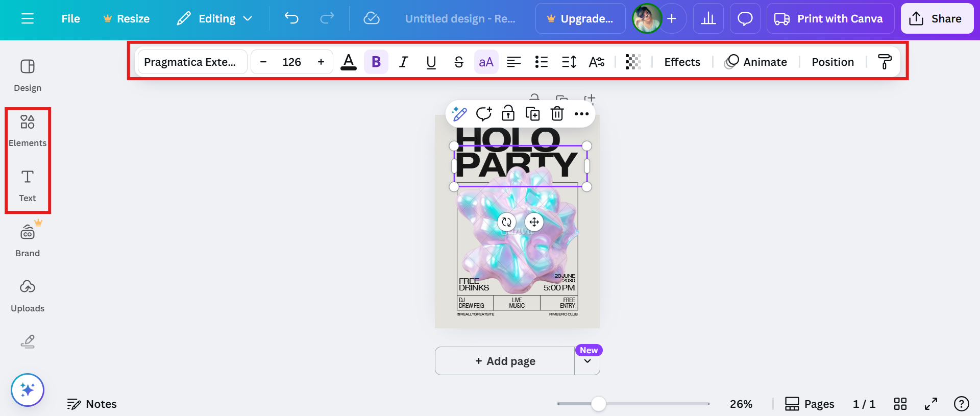
Task: Launch the Canva AI assistant sparkle button
Action: (28, 390)
